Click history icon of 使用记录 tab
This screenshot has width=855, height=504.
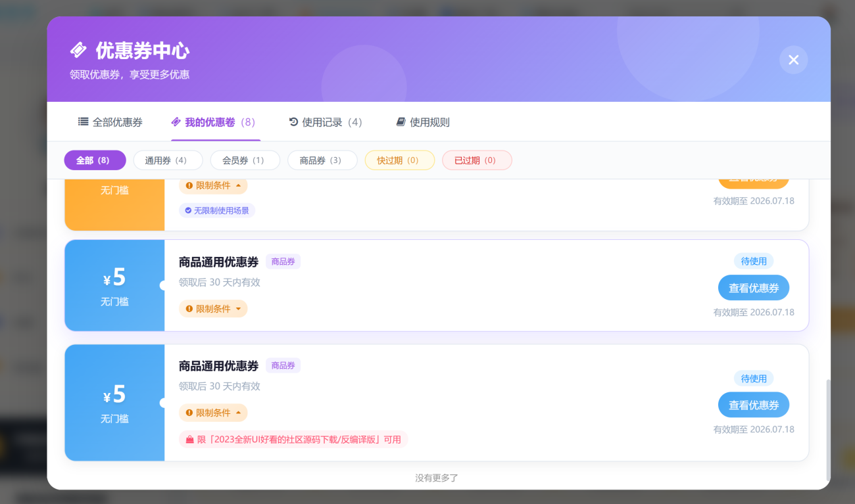[293, 122]
